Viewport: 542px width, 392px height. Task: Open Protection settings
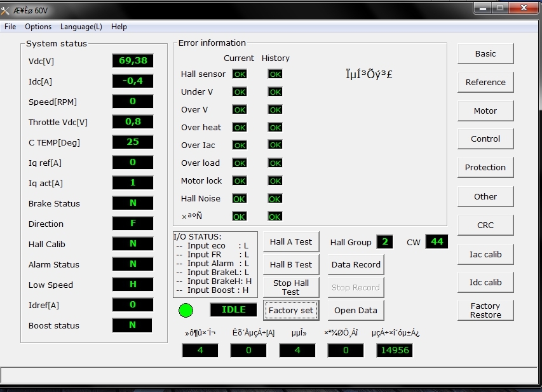click(485, 168)
